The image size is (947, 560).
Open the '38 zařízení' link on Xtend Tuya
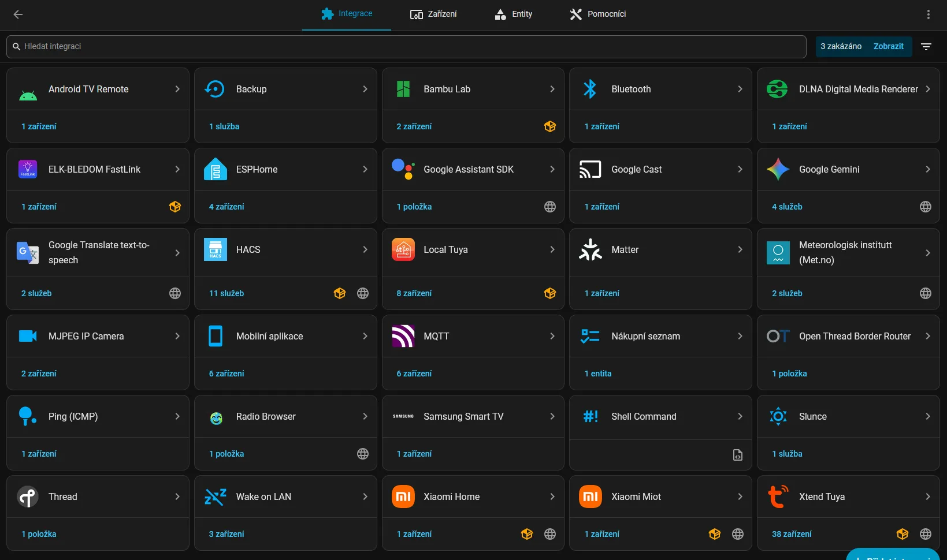[x=792, y=534]
